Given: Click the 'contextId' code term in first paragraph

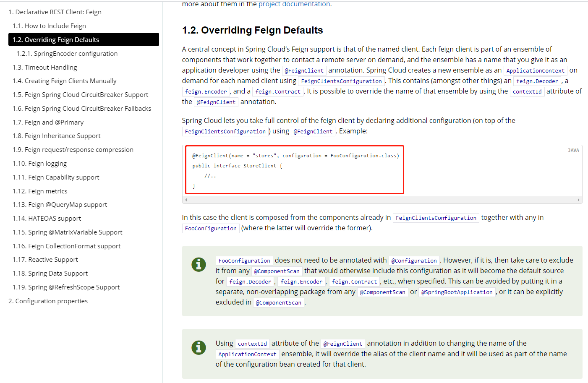Looking at the screenshot, I should [x=527, y=91].
